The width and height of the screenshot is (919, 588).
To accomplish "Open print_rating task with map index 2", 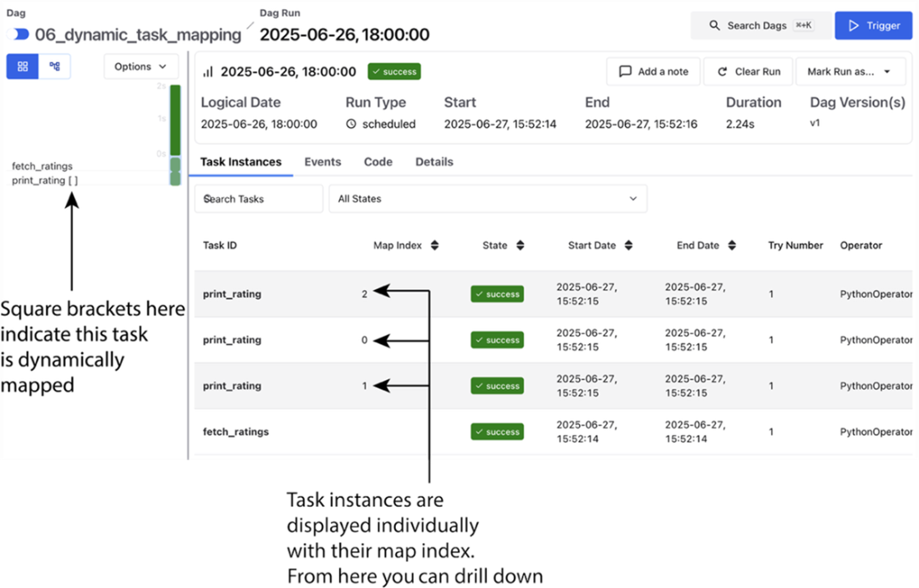I will (x=232, y=294).
